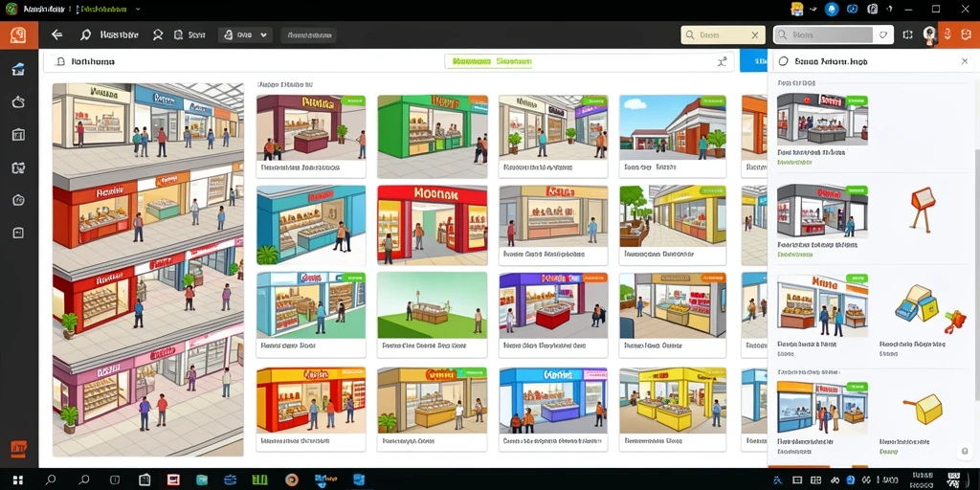
Task: Click the magnifier icon in the top toolbar
Action: pyautogui.click(x=85, y=35)
